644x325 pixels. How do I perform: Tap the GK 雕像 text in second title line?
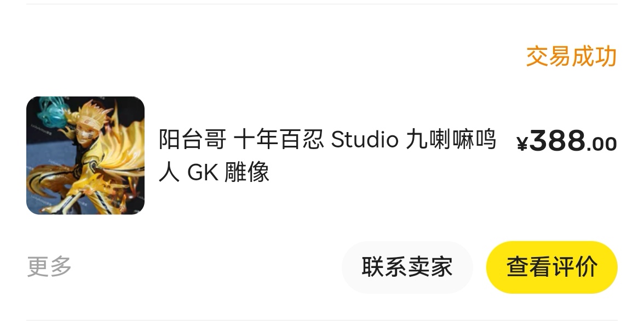228,172
